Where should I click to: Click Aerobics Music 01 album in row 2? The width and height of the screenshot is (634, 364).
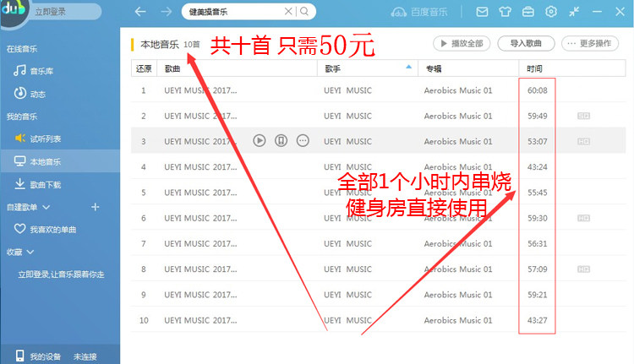click(458, 116)
